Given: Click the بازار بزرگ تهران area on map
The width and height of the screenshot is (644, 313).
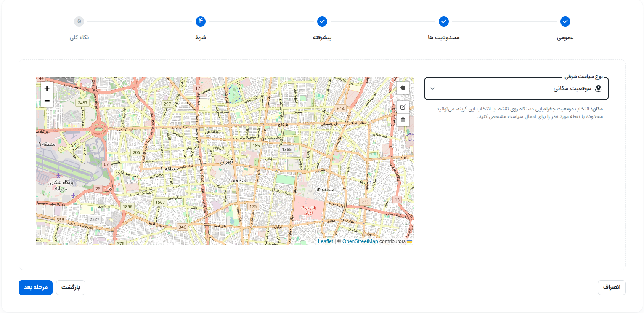Looking at the screenshot, I should click(307, 210).
